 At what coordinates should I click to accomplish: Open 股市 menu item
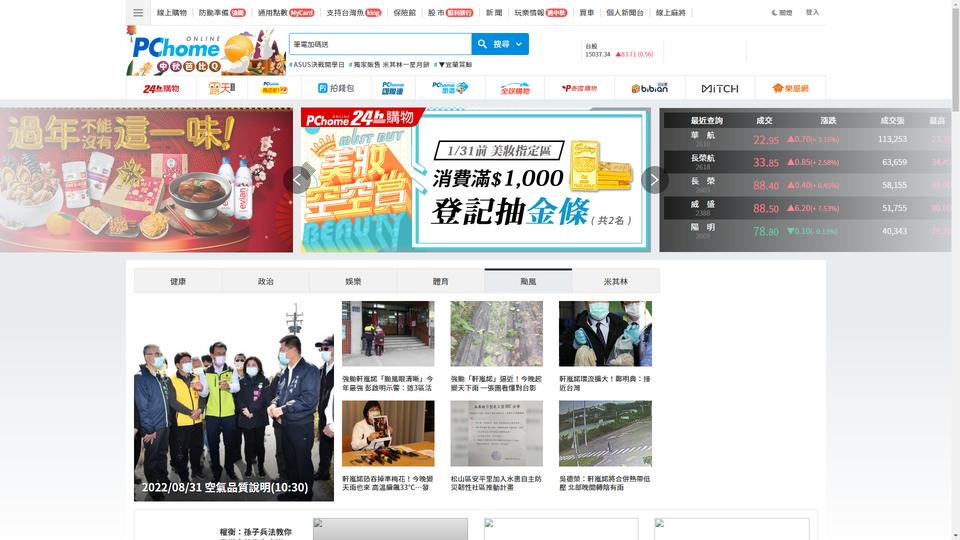[x=450, y=12]
